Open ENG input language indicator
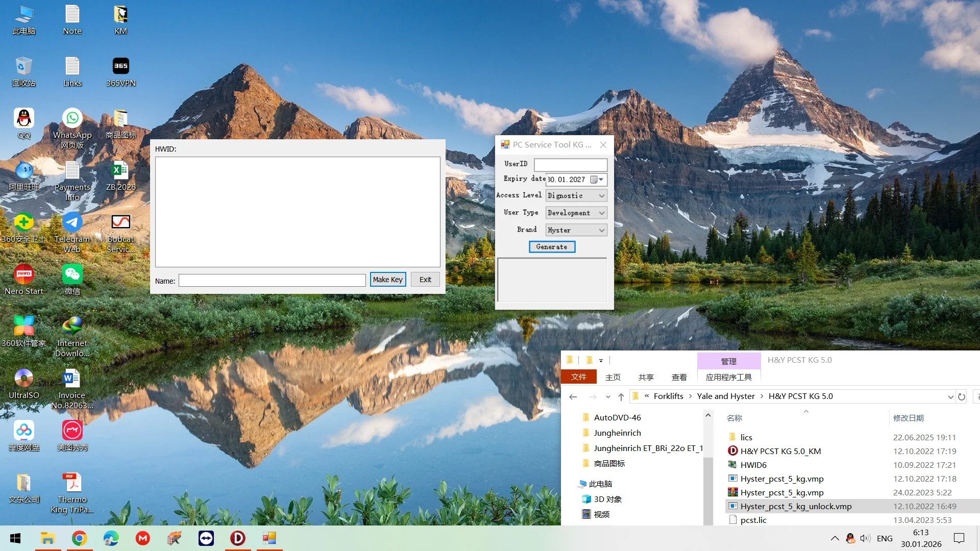The image size is (980, 551). pyautogui.click(x=885, y=538)
